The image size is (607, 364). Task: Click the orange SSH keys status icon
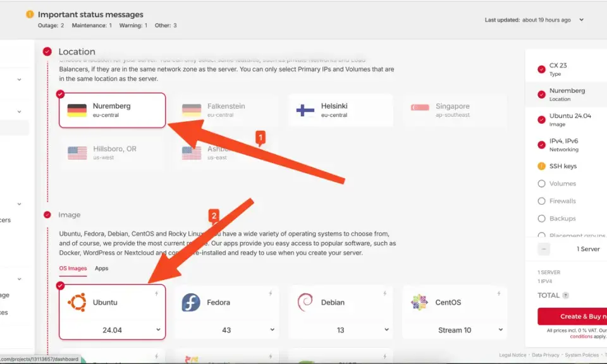[x=542, y=166]
